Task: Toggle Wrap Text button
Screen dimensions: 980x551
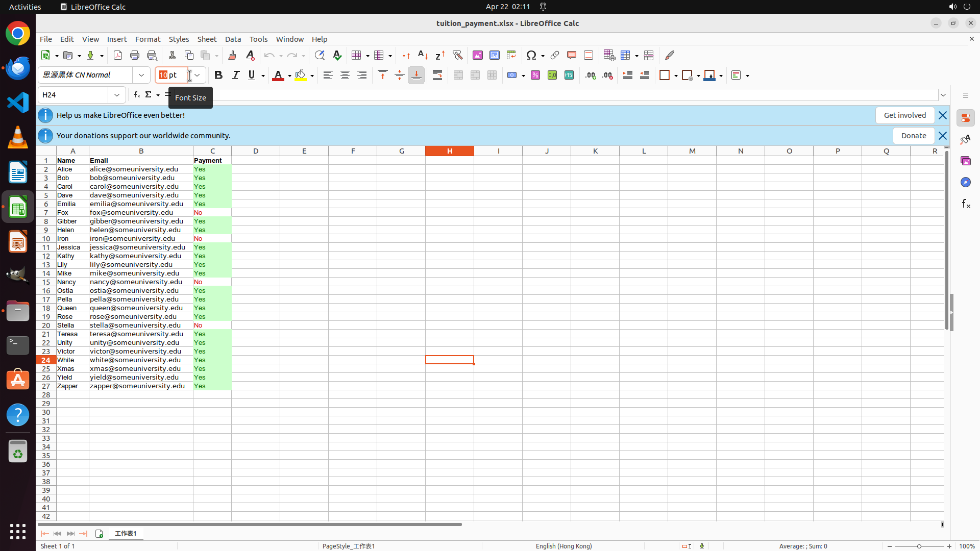Action: tap(437, 75)
